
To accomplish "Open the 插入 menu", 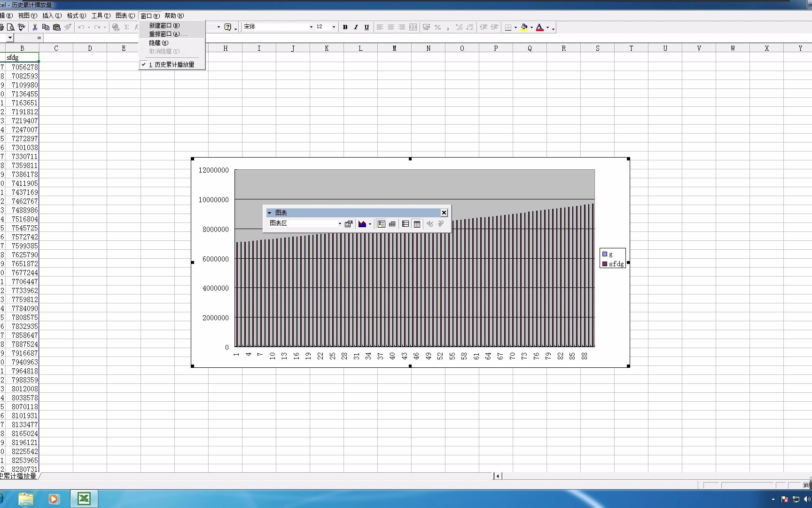I will tap(52, 15).
